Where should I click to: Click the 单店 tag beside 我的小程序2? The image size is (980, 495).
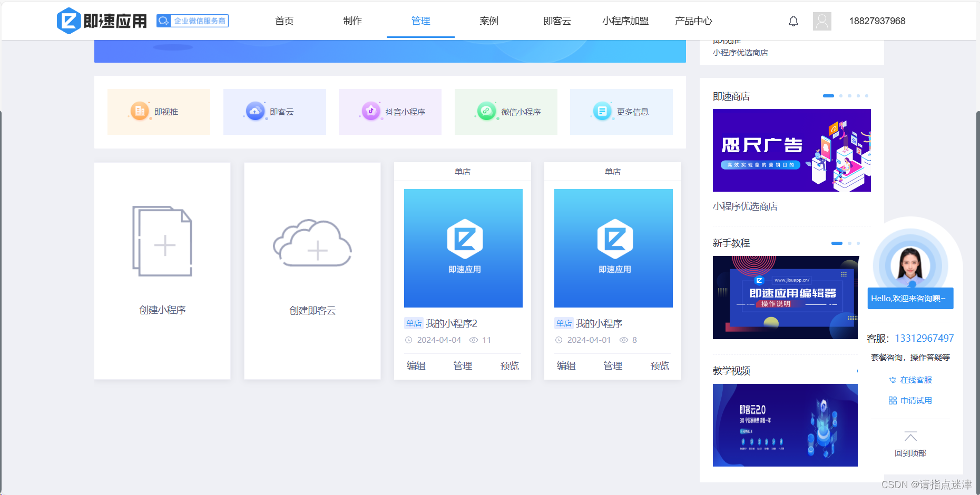(x=414, y=323)
